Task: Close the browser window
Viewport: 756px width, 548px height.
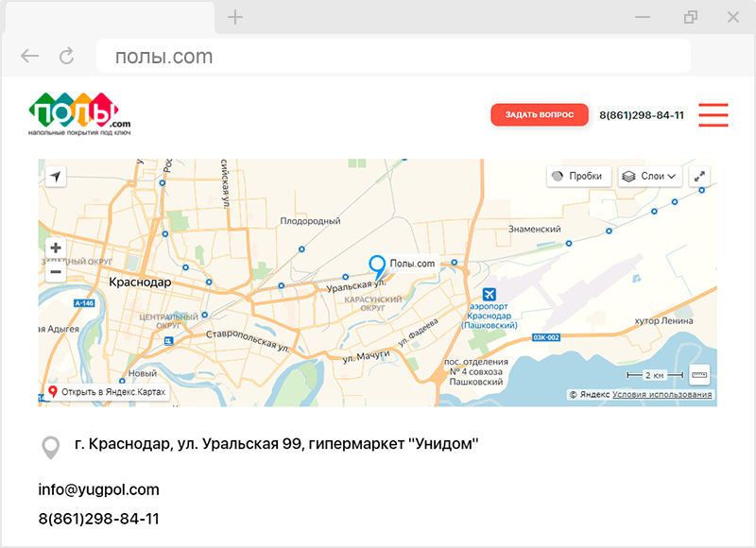Action: point(733,17)
